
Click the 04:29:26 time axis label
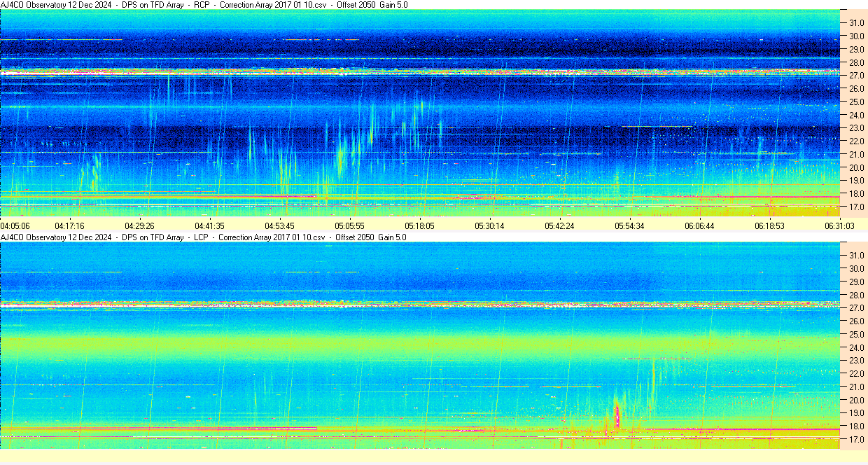tap(139, 226)
